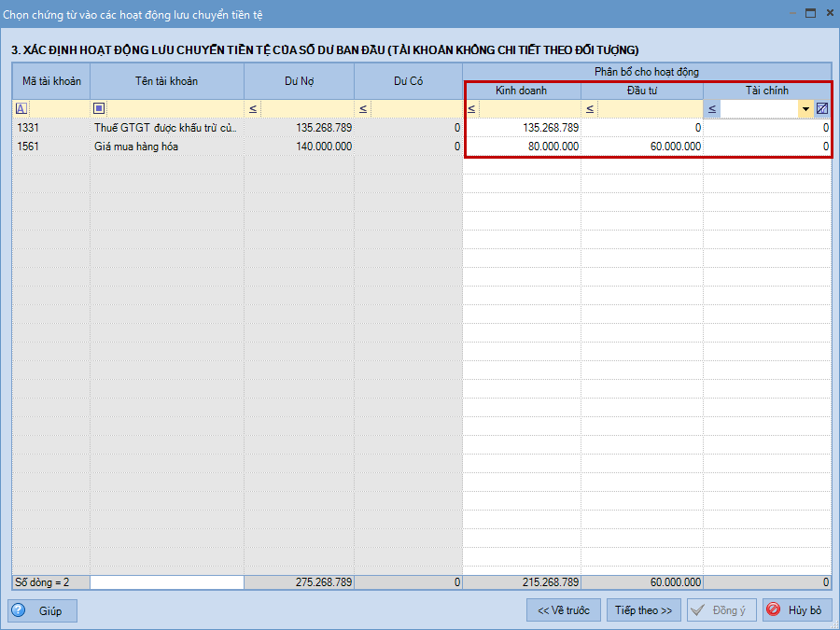Click the Kinh doanh column header

[x=522, y=91]
